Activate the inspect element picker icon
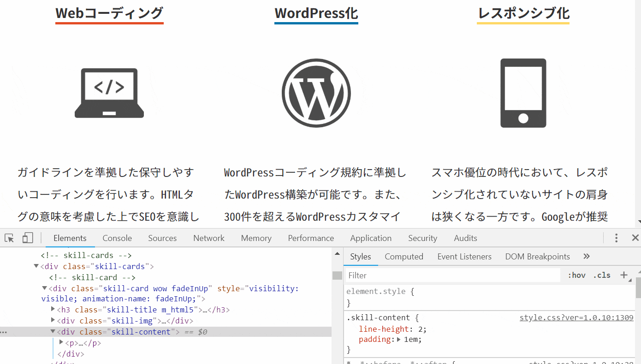The image size is (641, 364). (9, 238)
